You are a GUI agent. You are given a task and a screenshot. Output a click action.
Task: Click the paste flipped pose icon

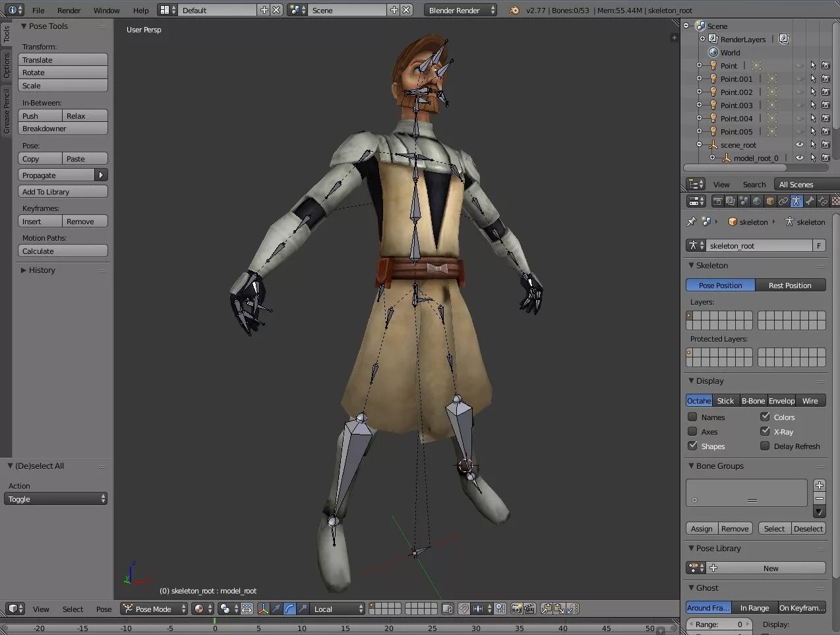point(572,609)
